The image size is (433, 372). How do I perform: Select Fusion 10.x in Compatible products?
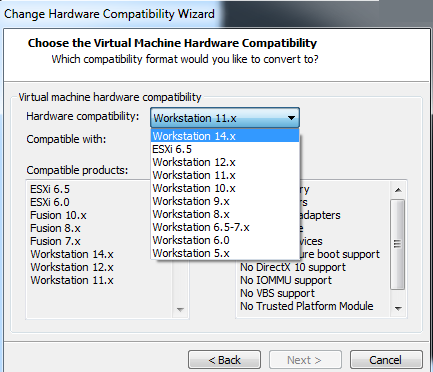pos(58,215)
